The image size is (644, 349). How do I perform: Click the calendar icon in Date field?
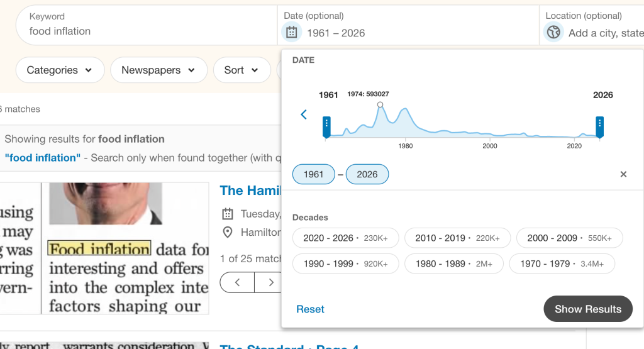click(x=291, y=32)
